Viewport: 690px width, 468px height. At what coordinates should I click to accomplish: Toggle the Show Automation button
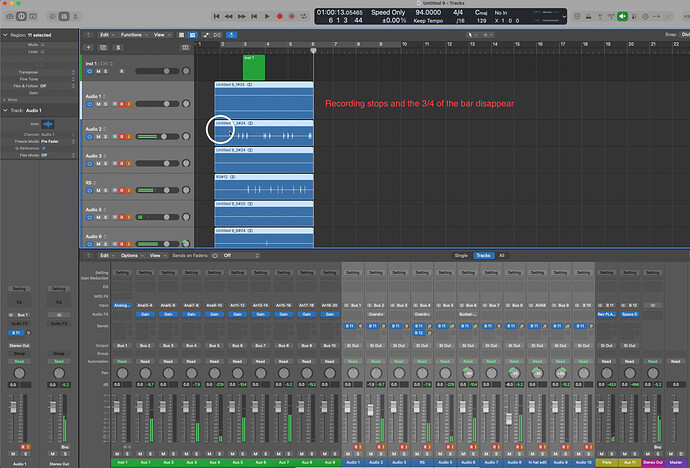point(206,35)
